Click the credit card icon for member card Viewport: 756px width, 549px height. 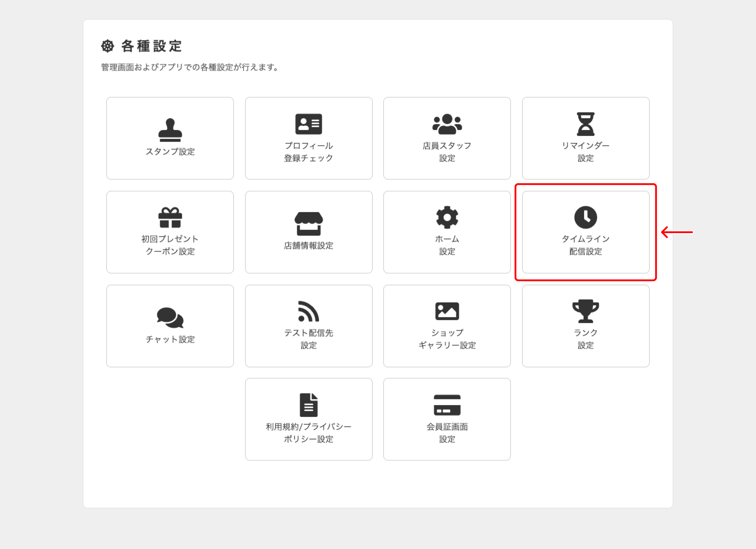(x=447, y=405)
